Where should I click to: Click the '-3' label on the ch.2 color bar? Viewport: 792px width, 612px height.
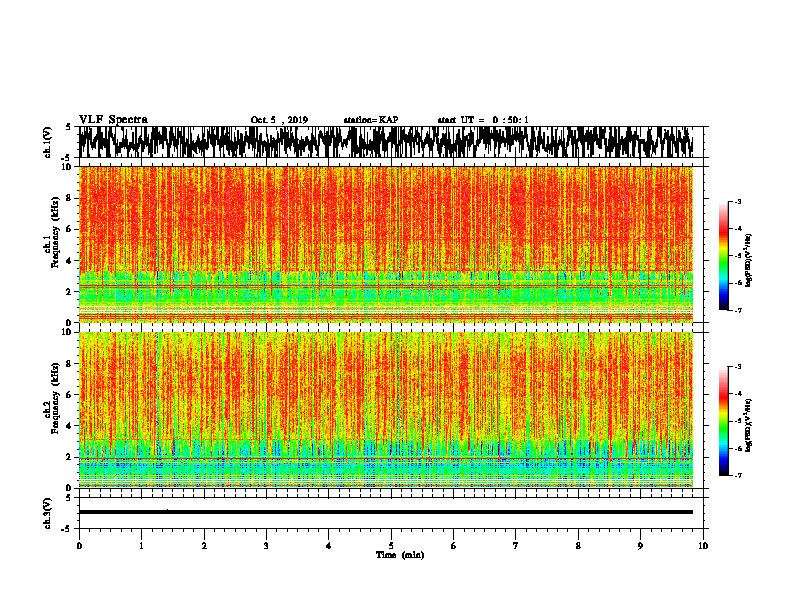click(737, 367)
